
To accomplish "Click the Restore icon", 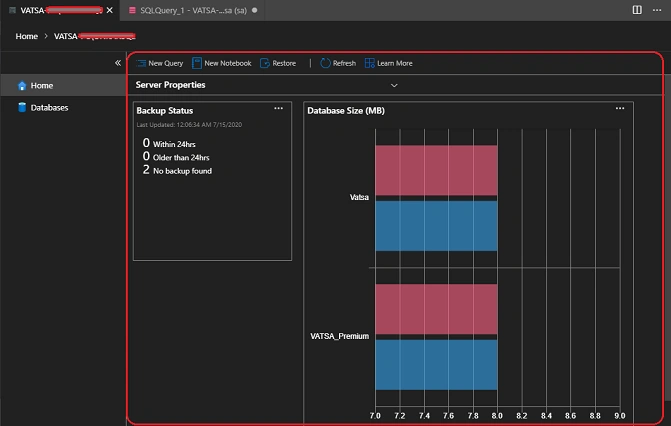I will [x=264, y=63].
